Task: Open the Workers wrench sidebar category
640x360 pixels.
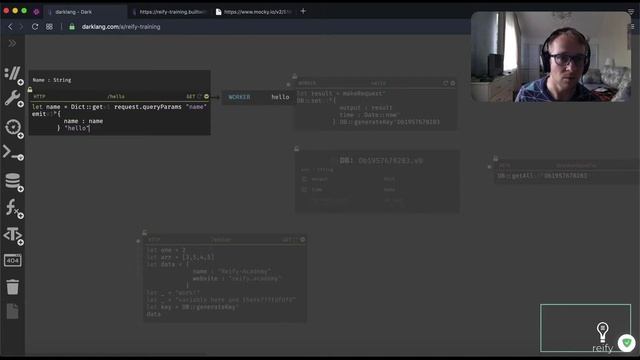Action: [11, 98]
